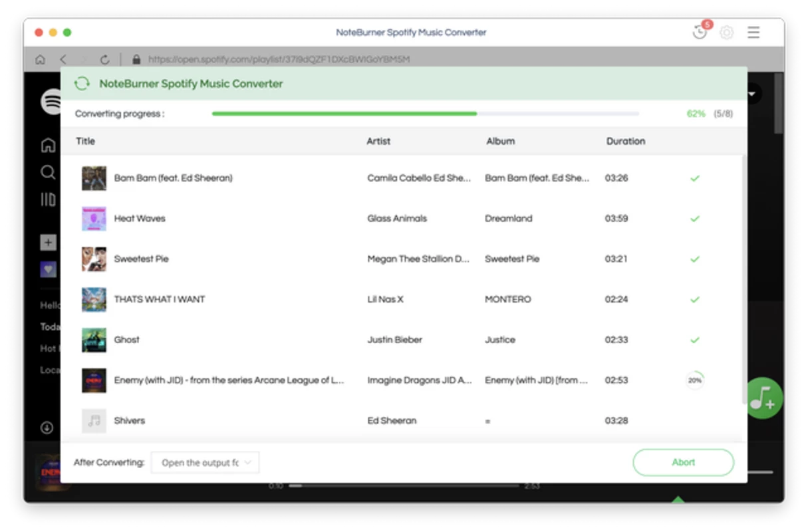Screen dimensions: 808x532
Task: Click the Create Playlist plus icon
Action: point(48,242)
